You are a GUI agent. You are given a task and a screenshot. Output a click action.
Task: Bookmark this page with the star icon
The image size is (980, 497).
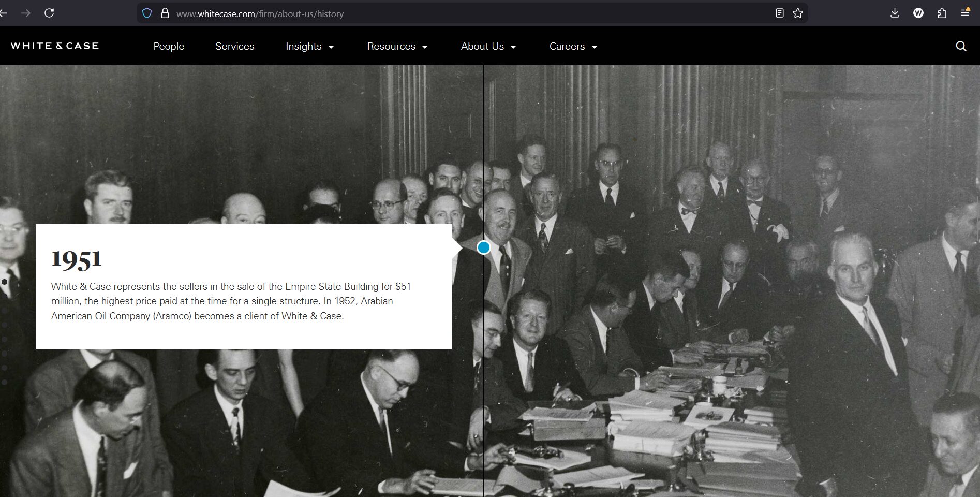point(798,13)
